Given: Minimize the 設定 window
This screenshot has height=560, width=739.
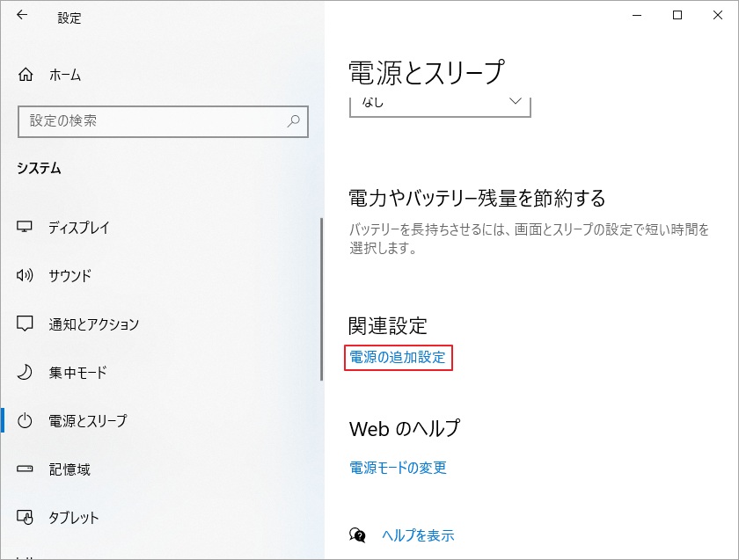Looking at the screenshot, I should [637, 16].
